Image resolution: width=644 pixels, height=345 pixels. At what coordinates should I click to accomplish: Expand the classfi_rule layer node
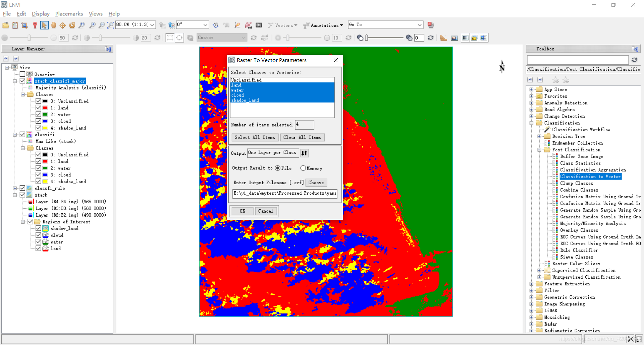[15, 188]
